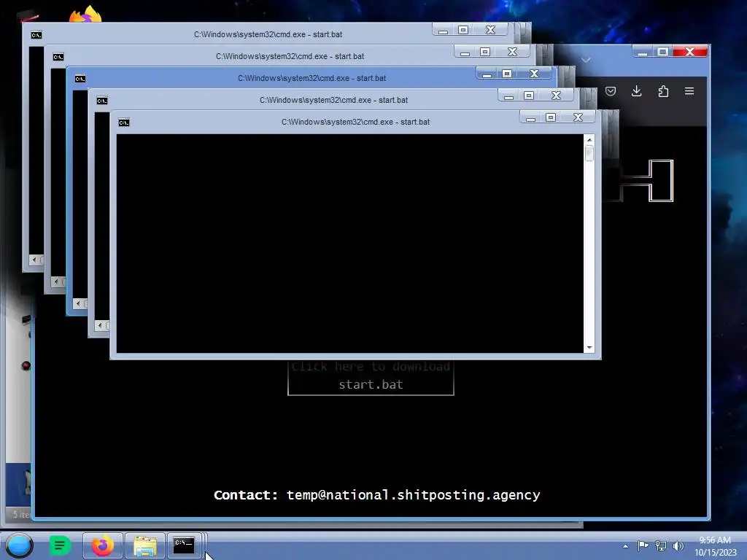
Task: Minimize the front cmd.exe window
Action: coord(530,117)
